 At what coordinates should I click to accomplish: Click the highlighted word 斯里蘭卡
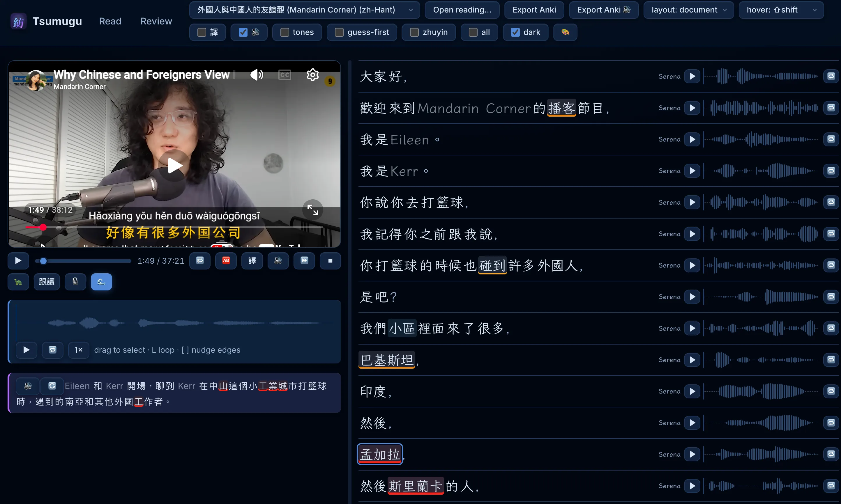(416, 486)
